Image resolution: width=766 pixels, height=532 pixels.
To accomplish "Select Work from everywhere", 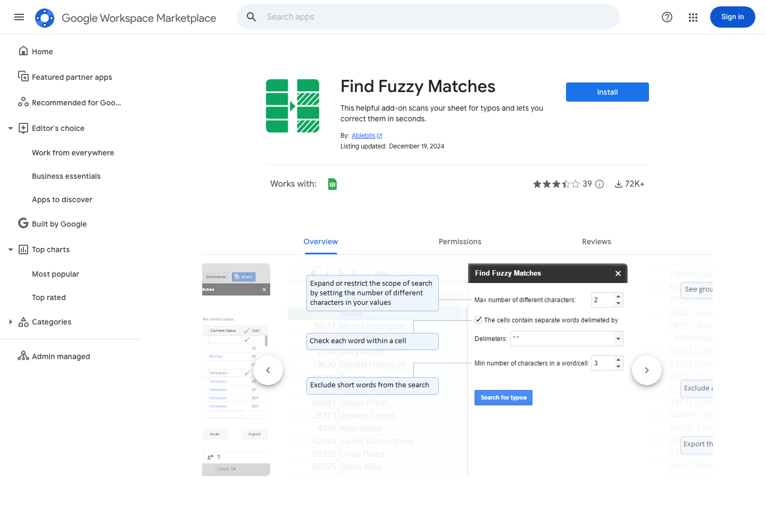I will [73, 153].
